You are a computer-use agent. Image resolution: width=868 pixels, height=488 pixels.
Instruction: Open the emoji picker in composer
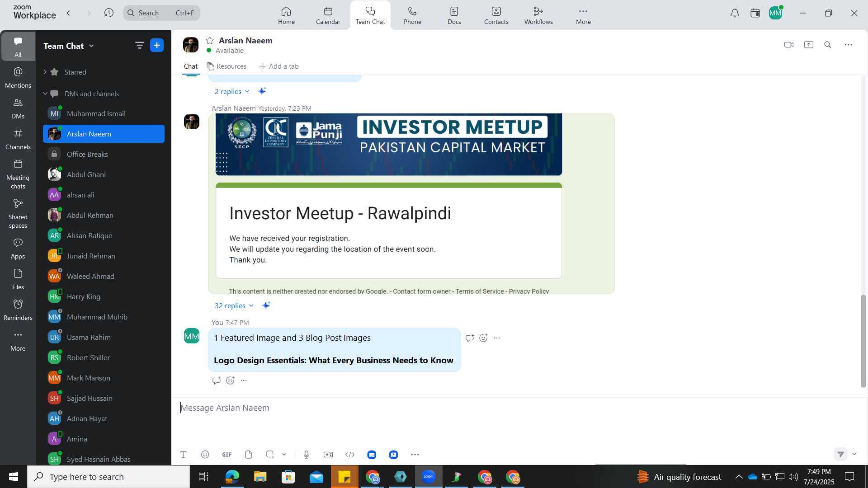pyautogui.click(x=205, y=455)
